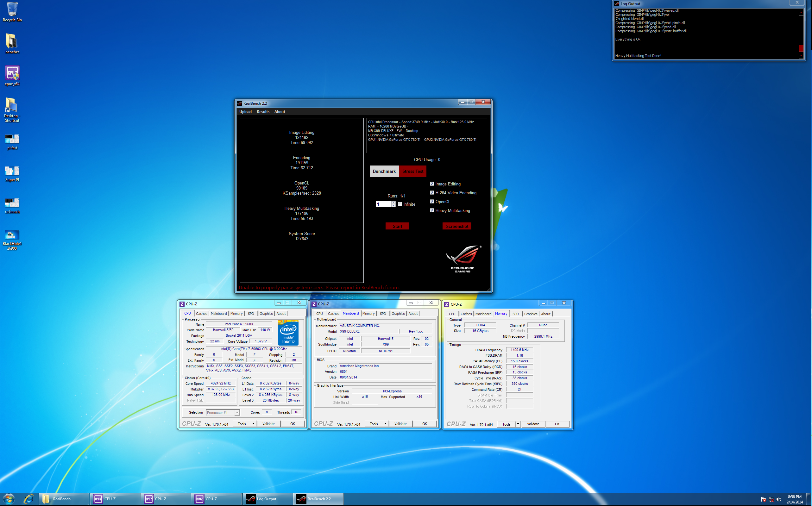Click the volume speaker tray icon

(778, 499)
